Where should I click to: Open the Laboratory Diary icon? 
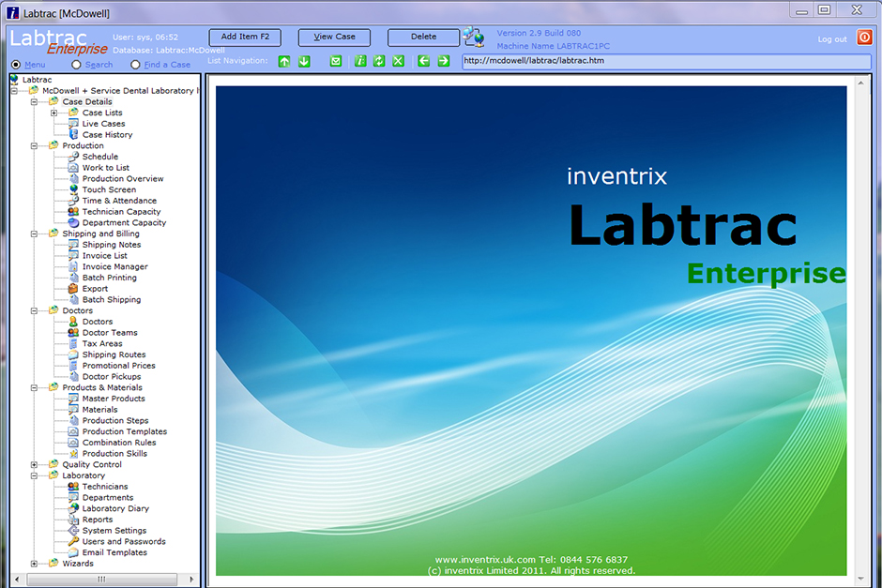click(73, 508)
